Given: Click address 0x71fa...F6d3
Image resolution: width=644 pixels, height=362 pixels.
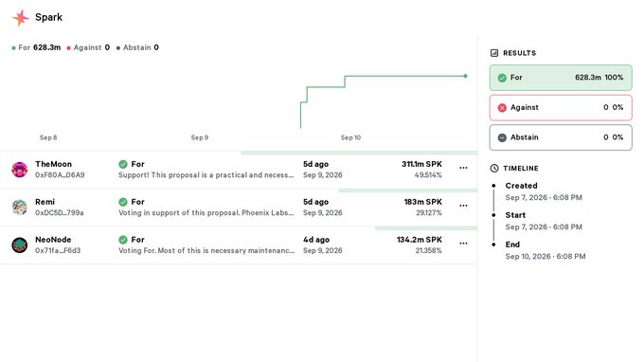Looking at the screenshot, I should [58, 250].
